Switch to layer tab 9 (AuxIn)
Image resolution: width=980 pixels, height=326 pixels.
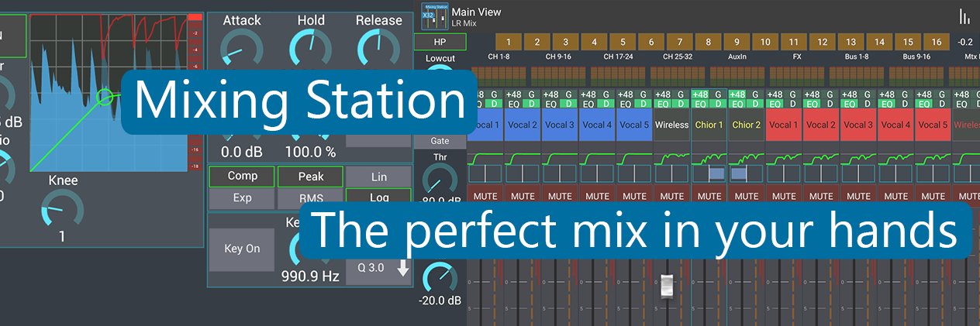[x=737, y=42]
